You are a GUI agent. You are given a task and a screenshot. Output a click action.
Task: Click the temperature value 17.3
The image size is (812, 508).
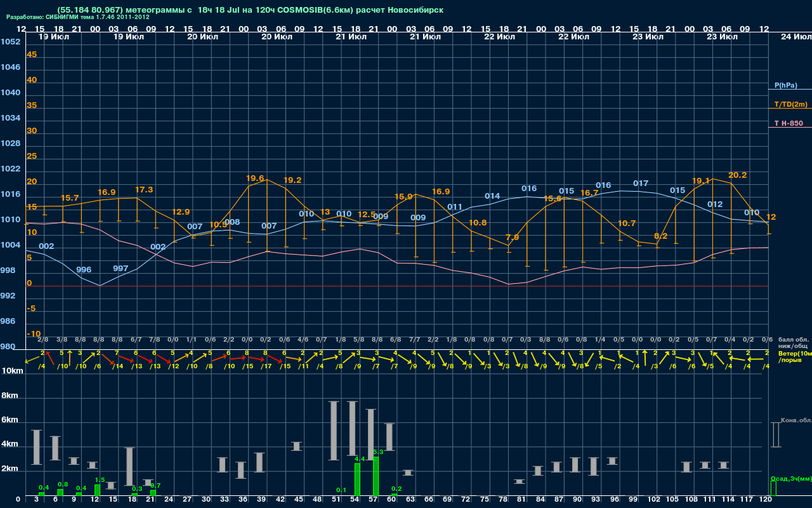coord(144,190)
